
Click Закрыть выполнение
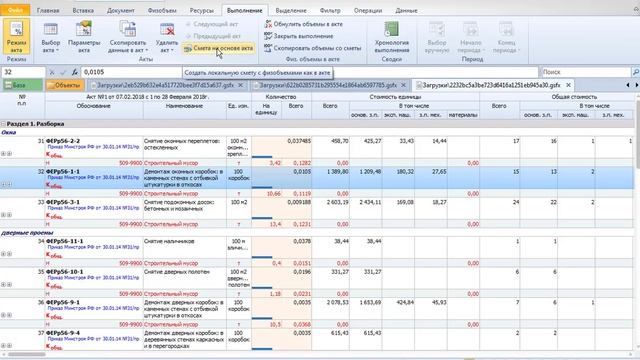(299, 36)
